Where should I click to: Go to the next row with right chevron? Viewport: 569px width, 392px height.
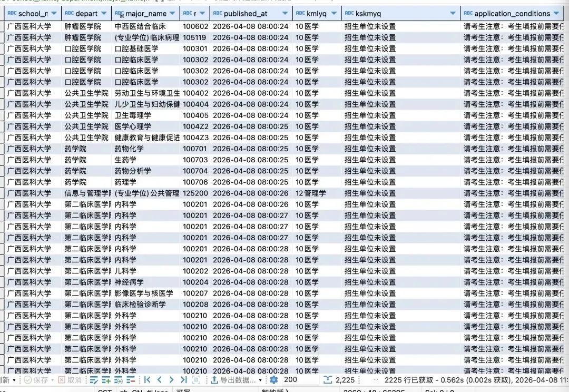(171, 380)
